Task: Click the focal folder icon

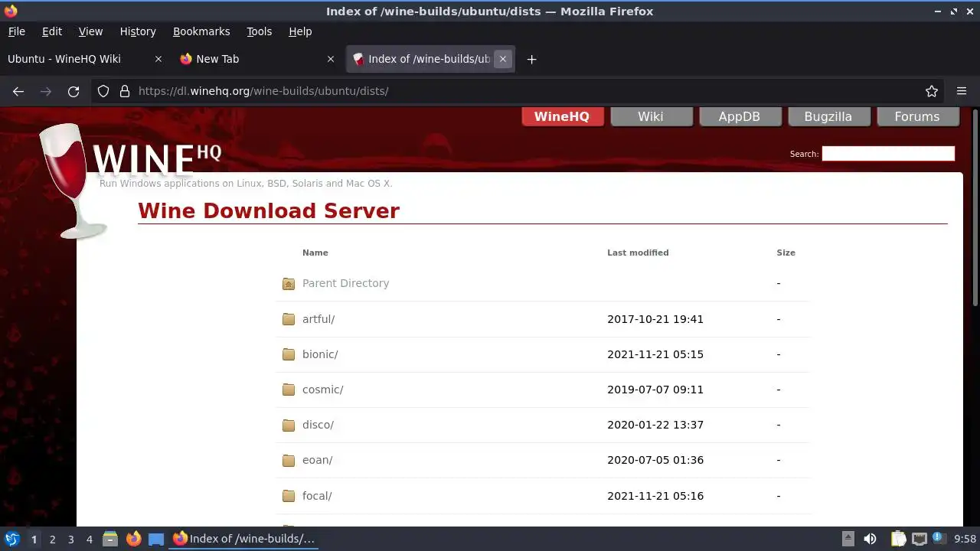Action: (x=289, y=496)
